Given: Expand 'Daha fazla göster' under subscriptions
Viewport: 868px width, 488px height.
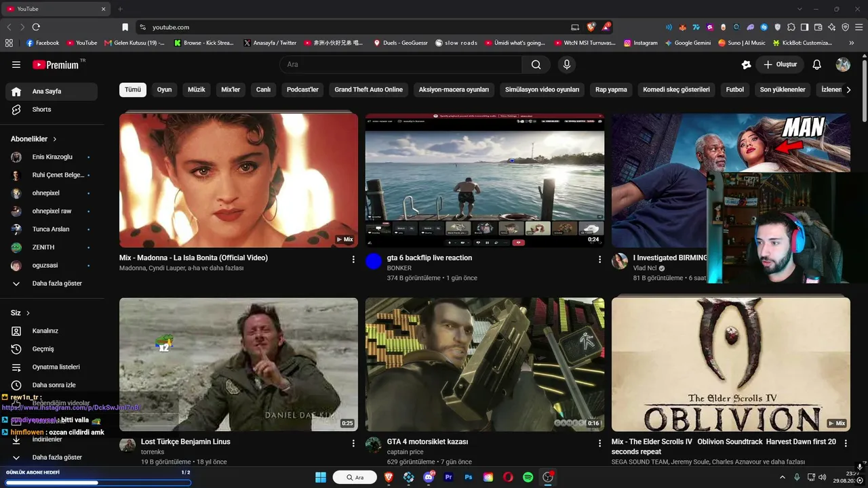Looking at the screenshot, I should coord(52,283).
